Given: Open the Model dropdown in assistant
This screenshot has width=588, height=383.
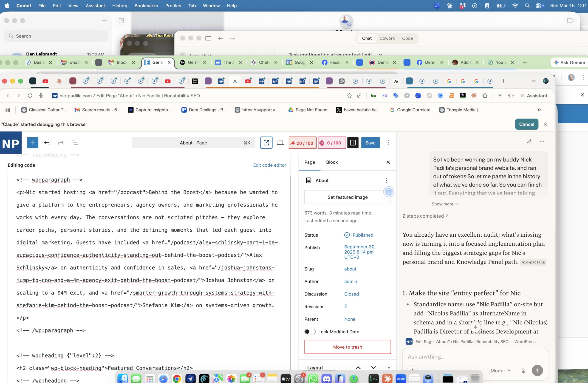Looking at the screenshot, I should point(500,370).
